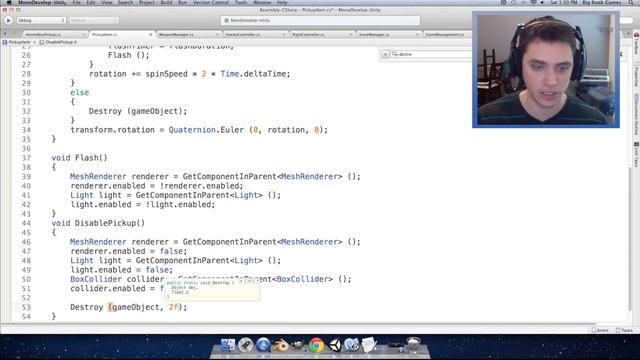Image resolution: width=640 pixels, height=360 pixels.
Task: Open the Window menu
Action: tap(262, 2)
